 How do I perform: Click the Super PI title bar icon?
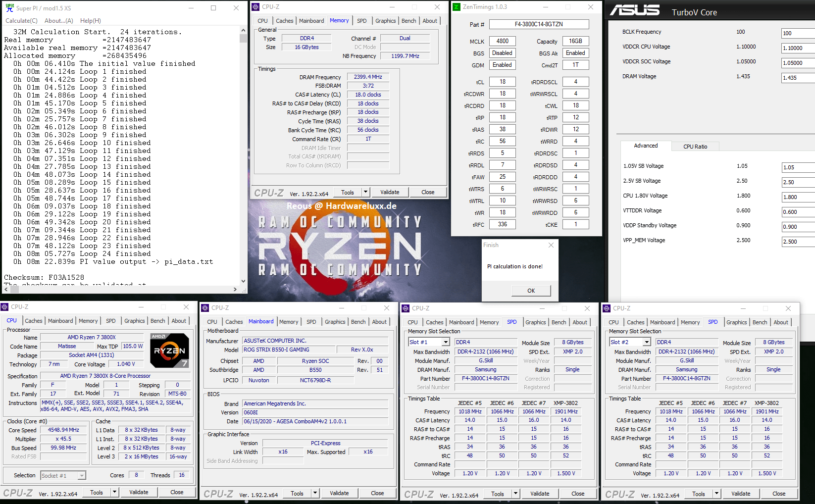click(x=9, y=8)
